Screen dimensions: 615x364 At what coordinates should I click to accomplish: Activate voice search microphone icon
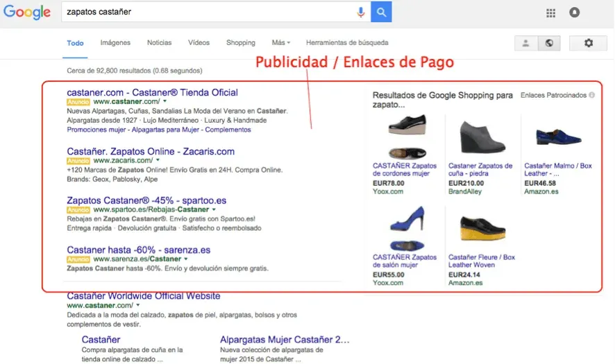tap(360, 12)
